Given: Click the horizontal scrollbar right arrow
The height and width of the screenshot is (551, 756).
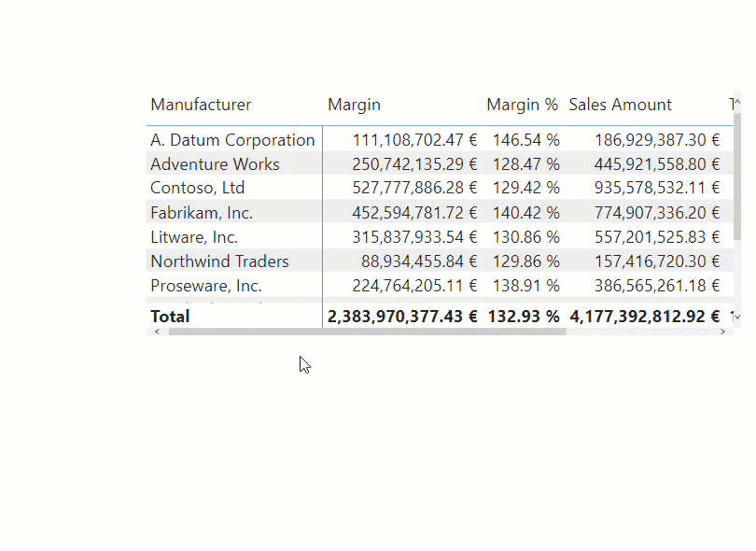Looking at the screenshot, I should click(723, 332).
